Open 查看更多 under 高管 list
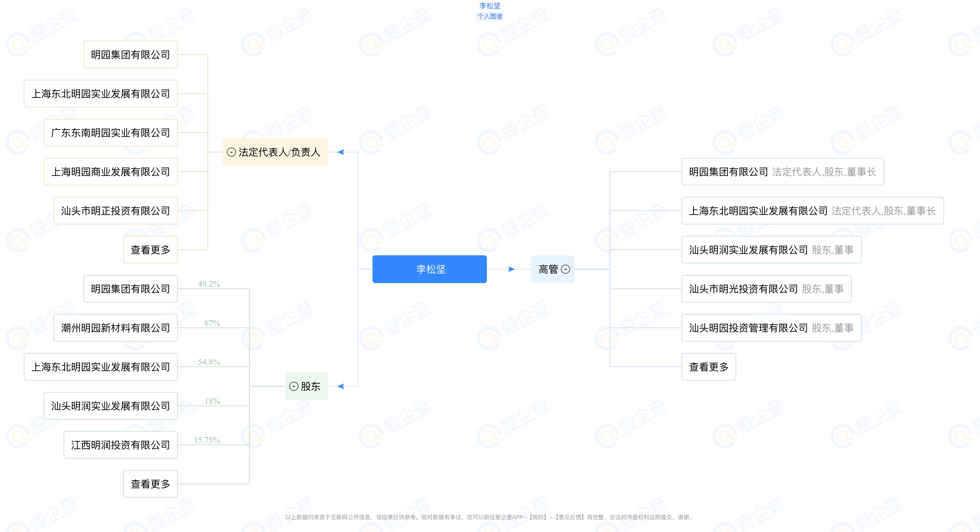 (708, 367)
